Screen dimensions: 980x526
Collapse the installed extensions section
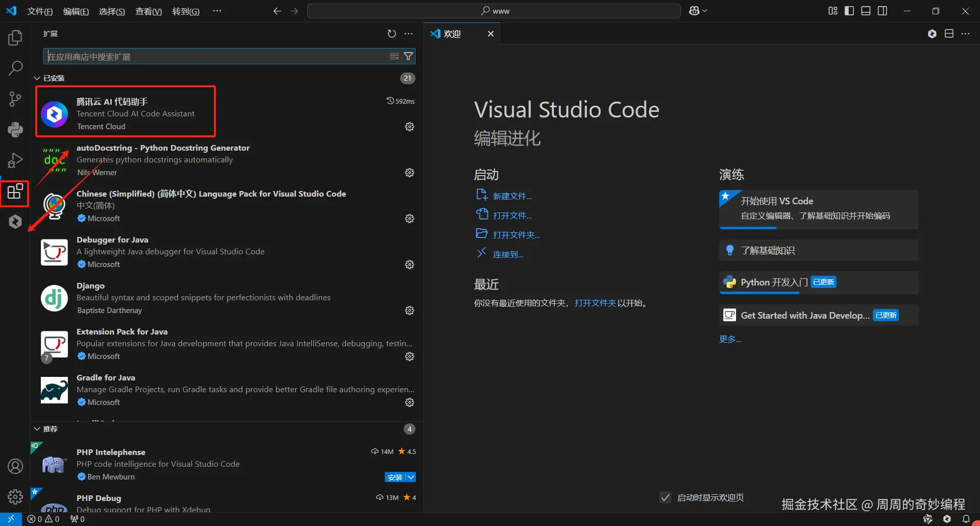coord(37,78)
